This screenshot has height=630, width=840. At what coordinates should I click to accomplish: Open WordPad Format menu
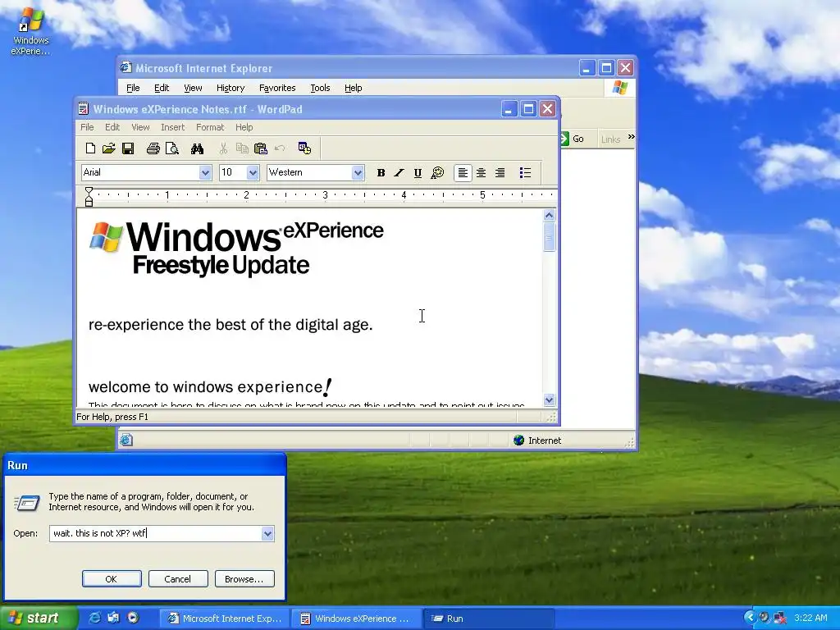(209, 127)
